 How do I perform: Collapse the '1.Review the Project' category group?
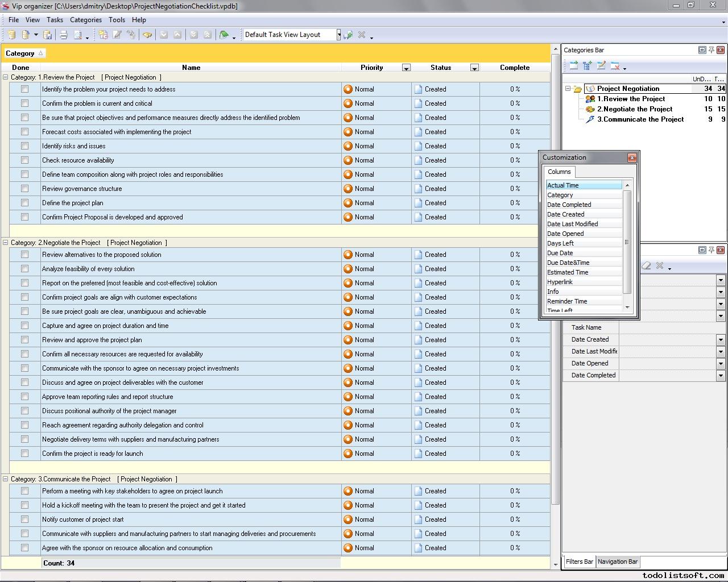(6, 77)
